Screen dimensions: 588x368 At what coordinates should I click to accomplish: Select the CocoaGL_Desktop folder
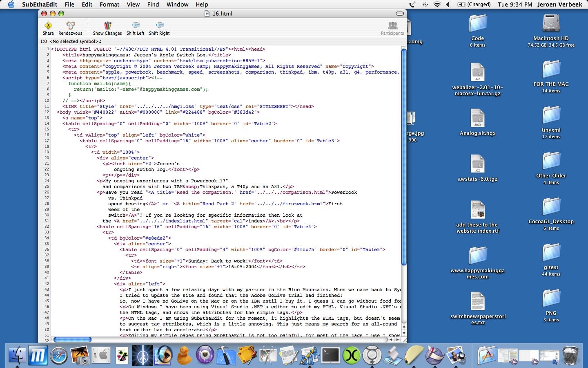551,207
